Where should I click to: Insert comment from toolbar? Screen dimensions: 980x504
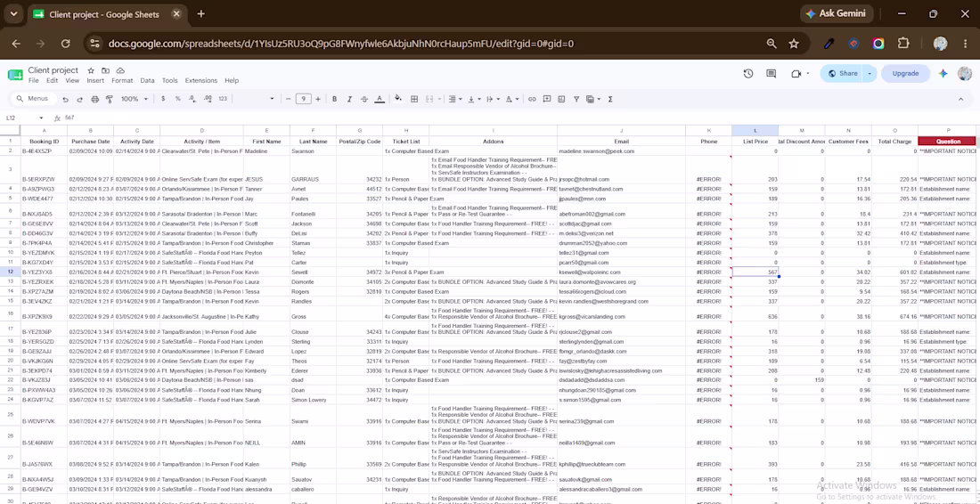point(547,99)
